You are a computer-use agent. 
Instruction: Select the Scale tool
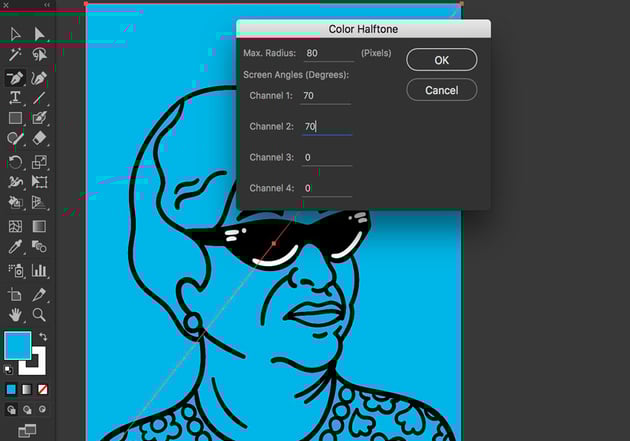(x=39, y=162)
